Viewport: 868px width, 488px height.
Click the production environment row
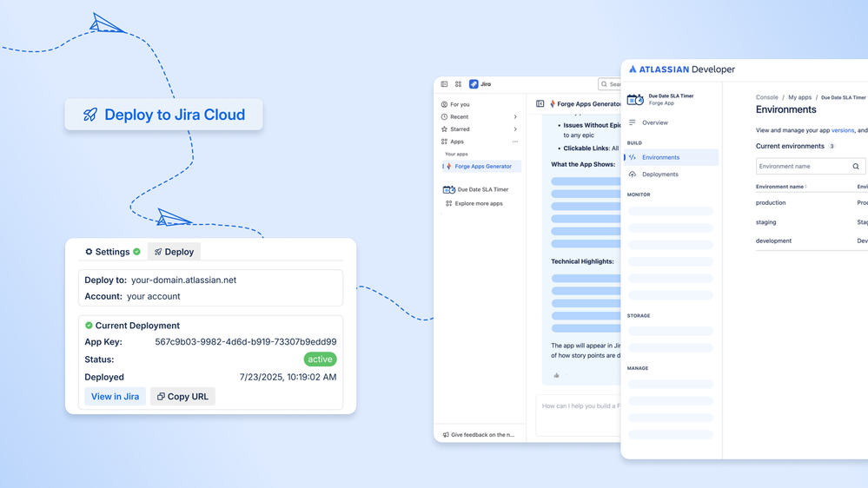click(x=812, y=202)
